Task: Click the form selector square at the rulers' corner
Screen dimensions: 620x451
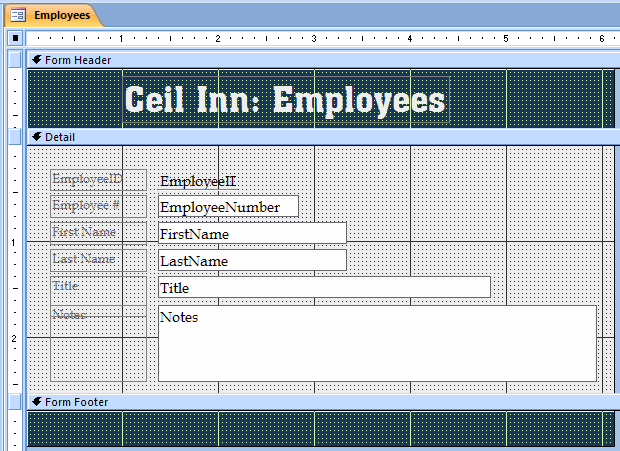Action: click(x=14, y=38)
